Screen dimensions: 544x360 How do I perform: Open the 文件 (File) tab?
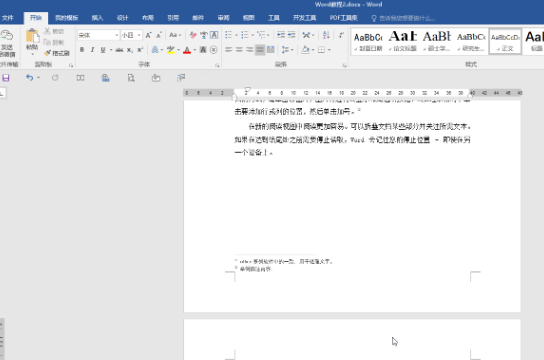pos(7,18)
